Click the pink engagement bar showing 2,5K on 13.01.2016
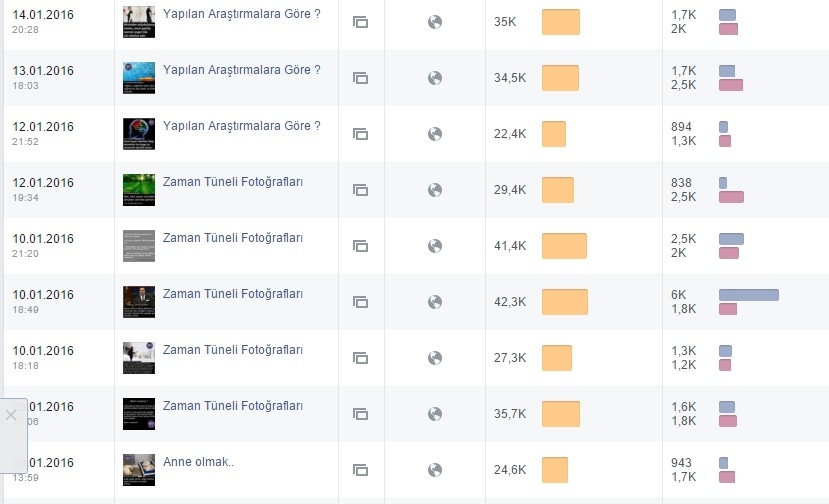Image resolution: width=829 pixels, height=504 pixels. 731,85
